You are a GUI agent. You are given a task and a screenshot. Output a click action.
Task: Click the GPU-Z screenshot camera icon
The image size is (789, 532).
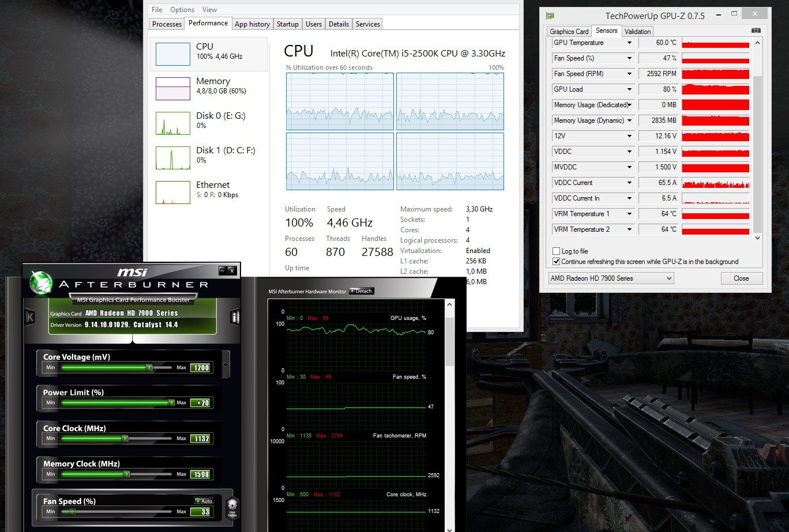(756, 31)
